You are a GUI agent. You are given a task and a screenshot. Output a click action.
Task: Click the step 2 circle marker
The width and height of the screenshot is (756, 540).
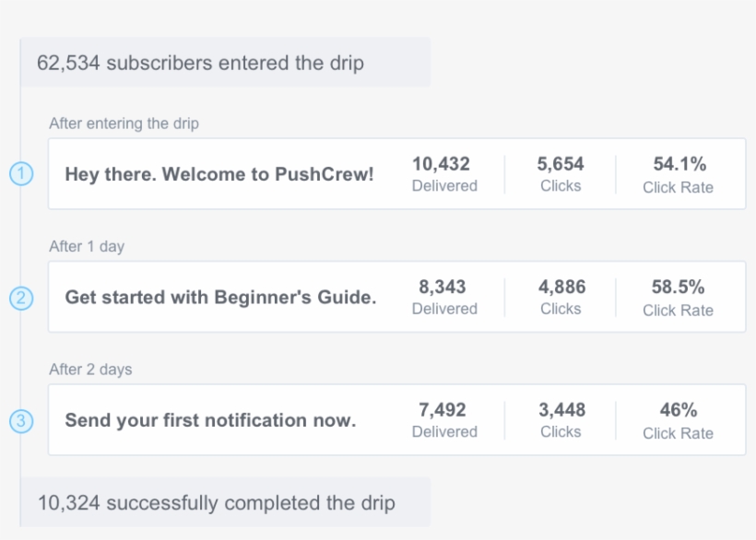21,298
